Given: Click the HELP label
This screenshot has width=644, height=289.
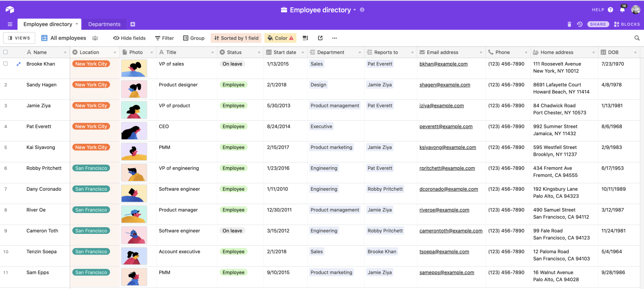Looking at the screenshot, I should [x=598, y=10].
